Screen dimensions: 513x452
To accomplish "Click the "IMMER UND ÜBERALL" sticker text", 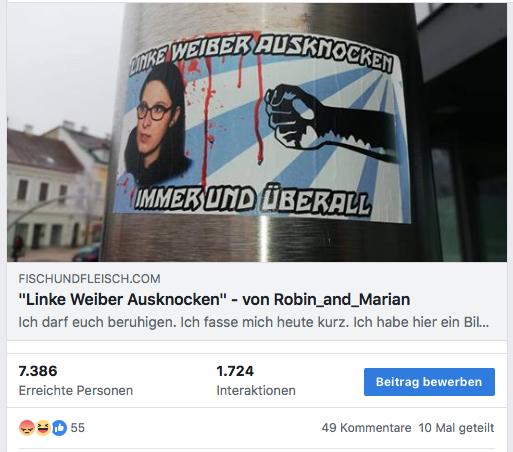I will 252,199.
